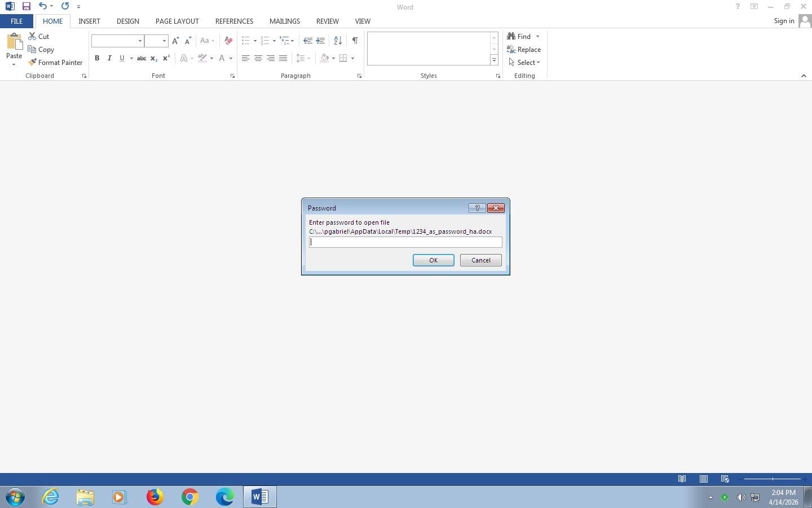Open Firefox from the taskbar
Image resolution: width=812 pixels, height=508 pixels.
coord(155,497)
